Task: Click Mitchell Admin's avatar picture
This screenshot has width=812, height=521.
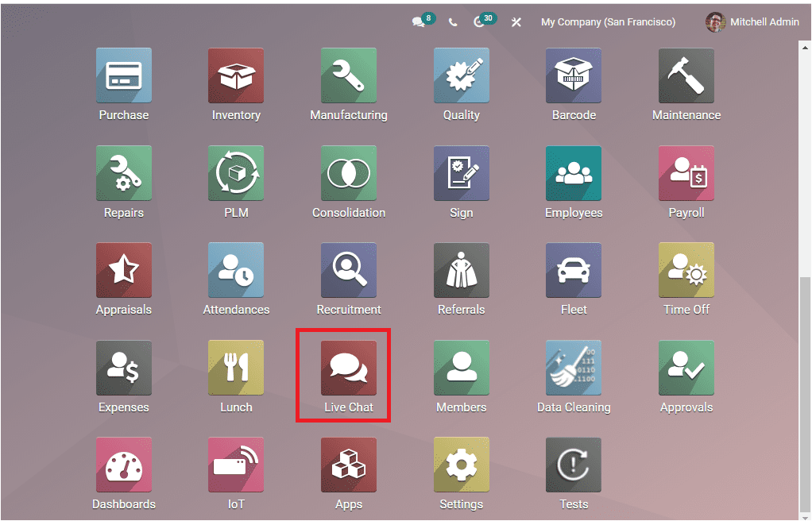Action: tap(715, 21)
